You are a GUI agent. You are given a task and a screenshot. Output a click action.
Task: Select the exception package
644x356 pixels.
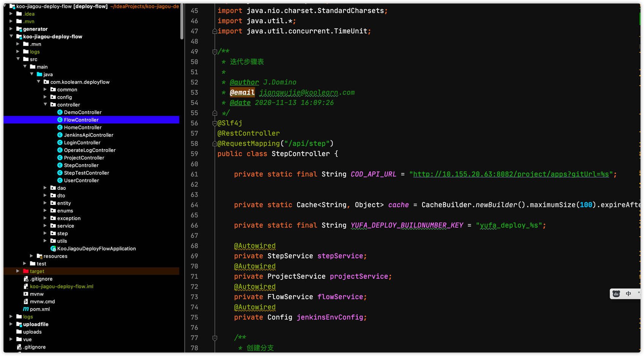click(x=69, y=218)
